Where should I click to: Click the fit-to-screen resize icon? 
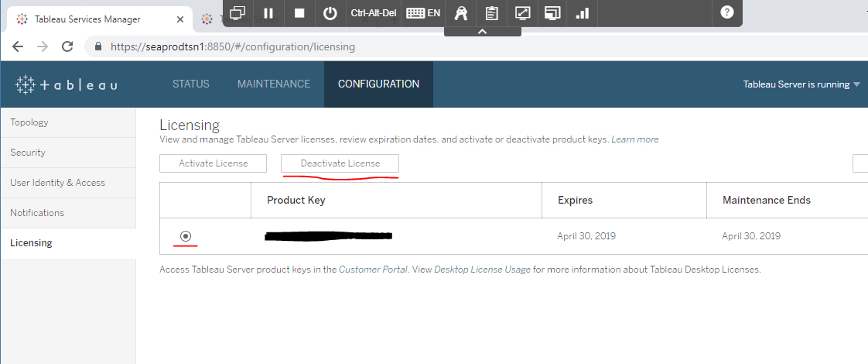522,12
